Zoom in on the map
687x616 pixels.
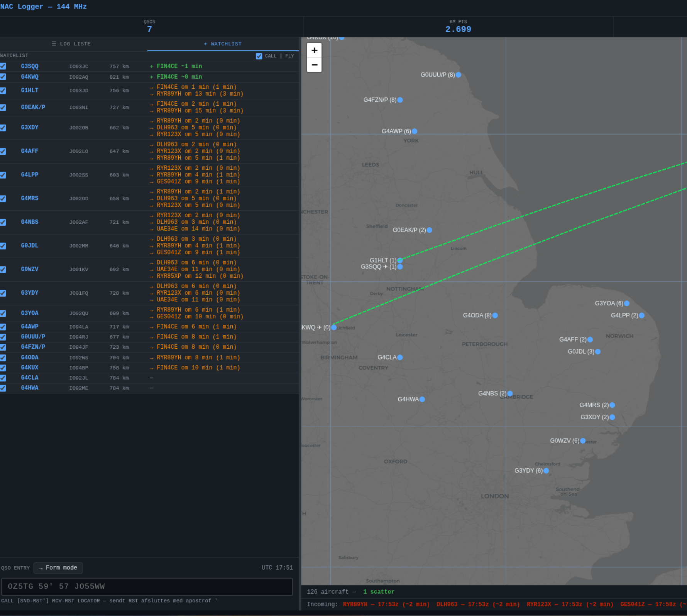(314, 50)
